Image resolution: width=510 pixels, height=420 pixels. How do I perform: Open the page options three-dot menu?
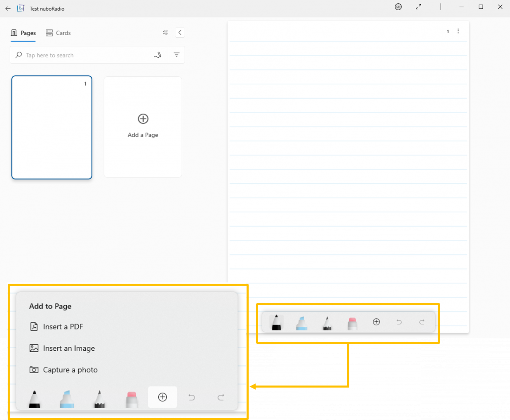click(458, 31)
